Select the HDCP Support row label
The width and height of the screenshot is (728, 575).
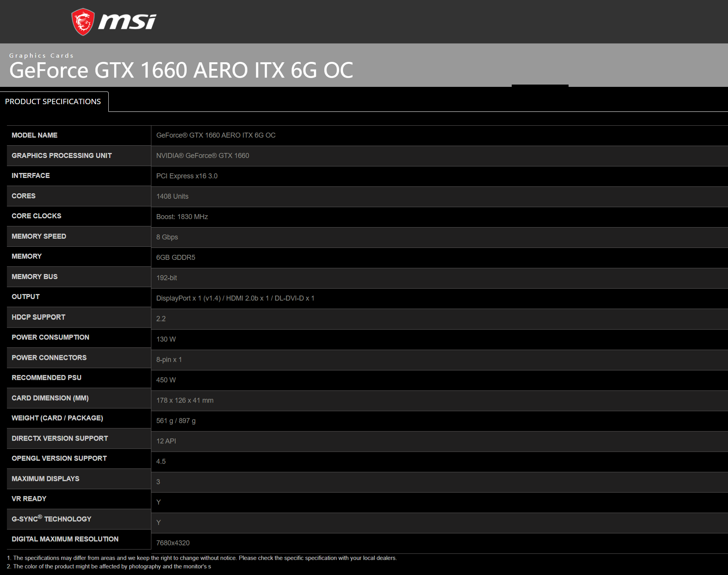pos(38,317)
